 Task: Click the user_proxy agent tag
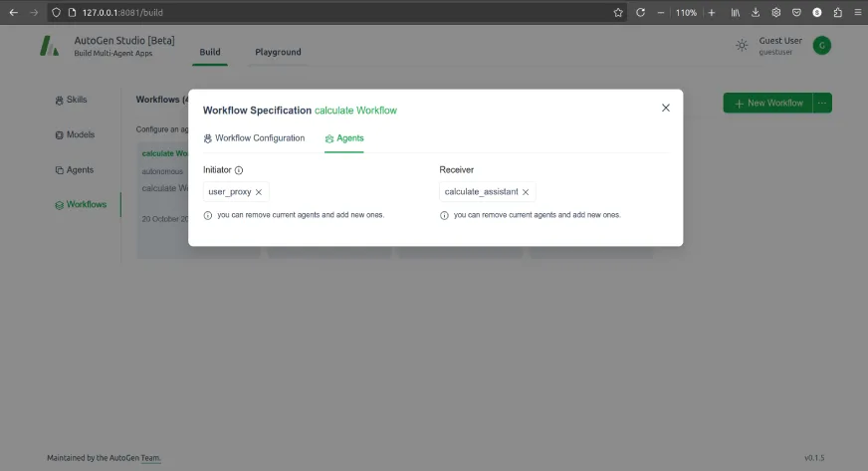[236, 191]
